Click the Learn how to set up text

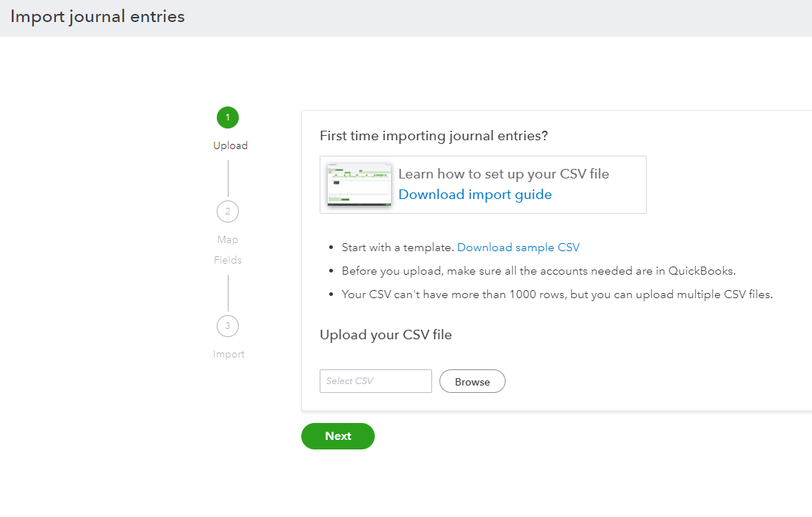pos(503,174)
